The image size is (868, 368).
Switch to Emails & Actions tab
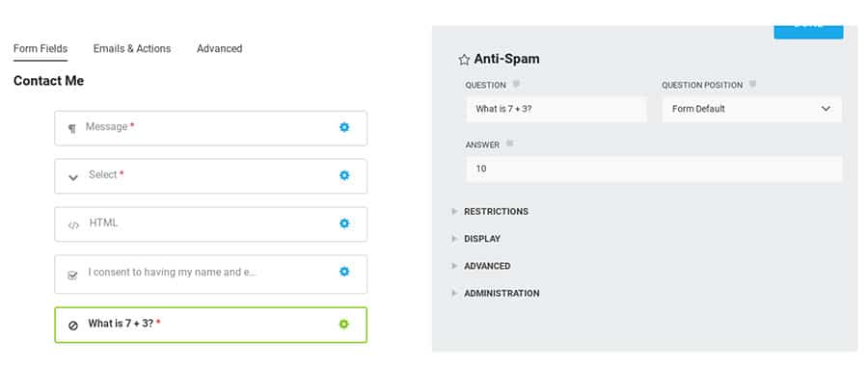tap(132, 48)
